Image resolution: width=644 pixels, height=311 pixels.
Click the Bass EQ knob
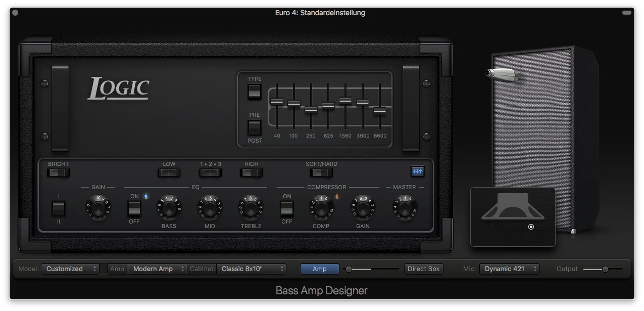pyautogui.click(x=169, y=207)
